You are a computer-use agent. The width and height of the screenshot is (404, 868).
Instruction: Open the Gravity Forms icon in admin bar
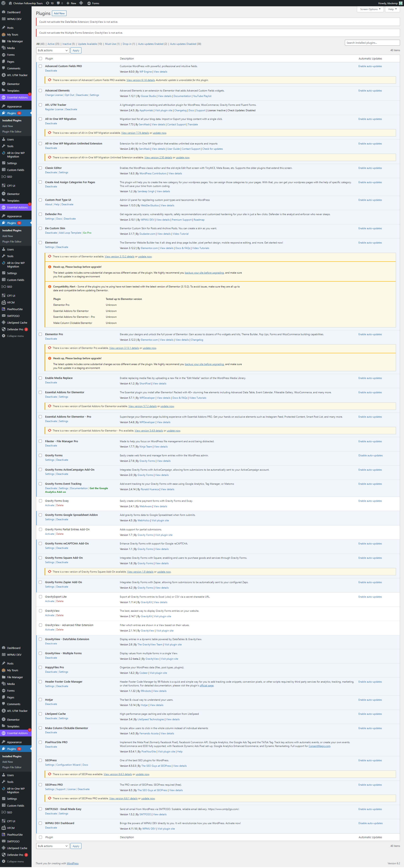click(x=89, y=3)
